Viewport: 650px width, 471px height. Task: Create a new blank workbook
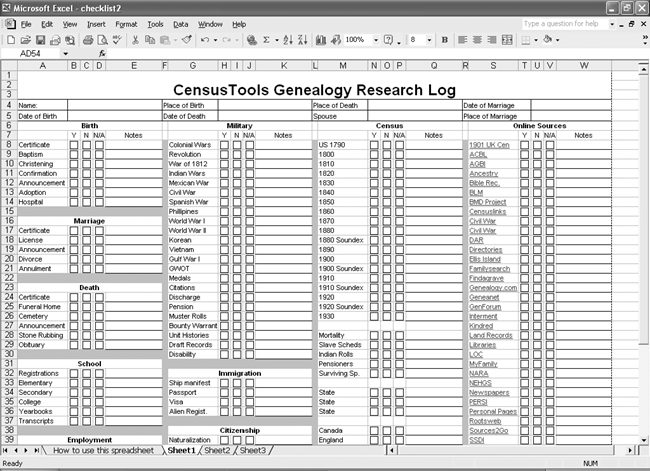[11, 40]
